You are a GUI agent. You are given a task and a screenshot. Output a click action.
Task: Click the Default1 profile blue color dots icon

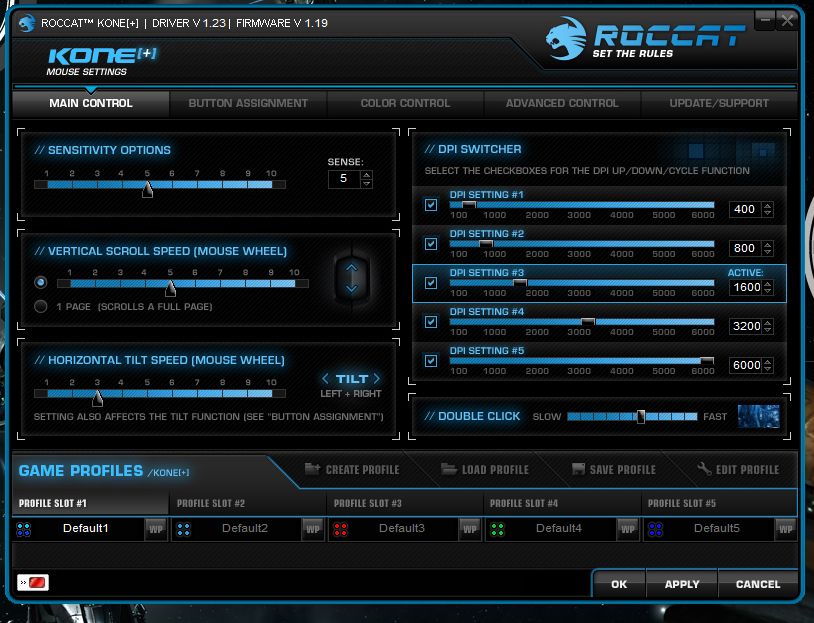pyautogui.click(x=24, y=529)
